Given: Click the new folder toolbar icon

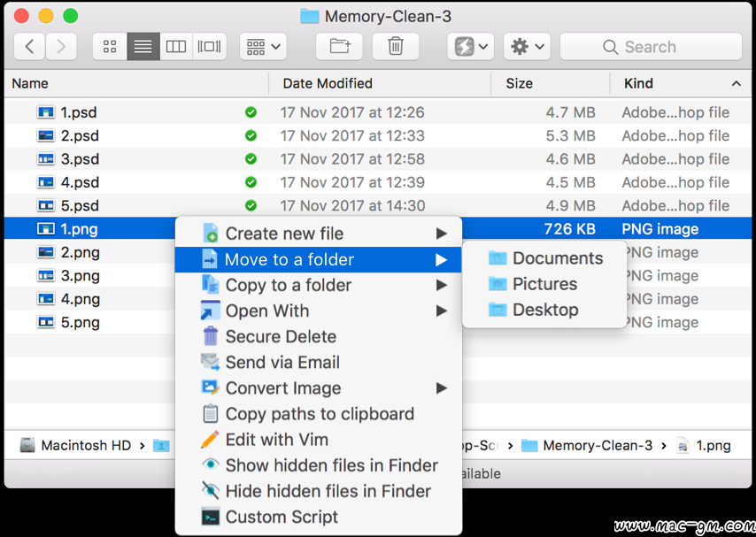Looking at the screenshot, I should pos(339,47).
